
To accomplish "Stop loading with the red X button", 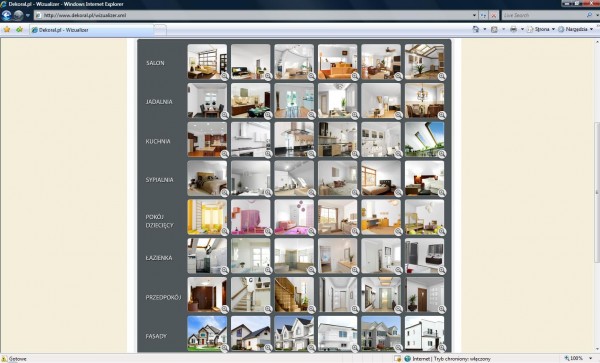I will point(494,15).
